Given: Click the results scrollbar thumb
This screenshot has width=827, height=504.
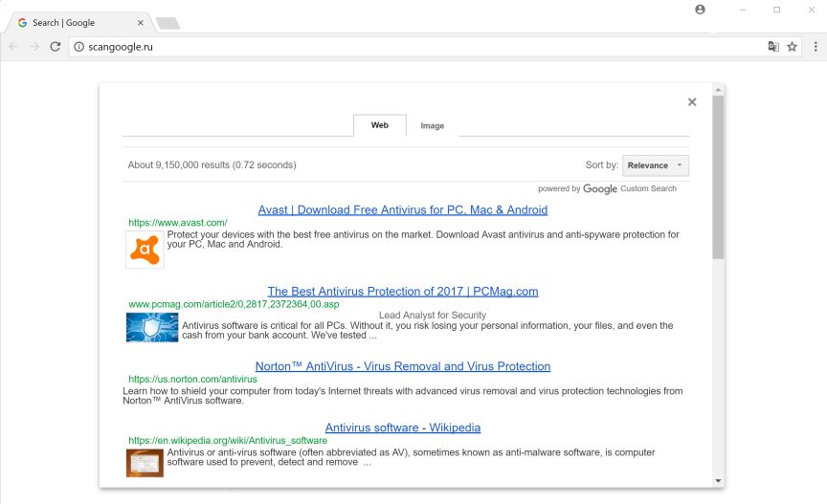Looking at the screenshot, I should click(718, 177).
